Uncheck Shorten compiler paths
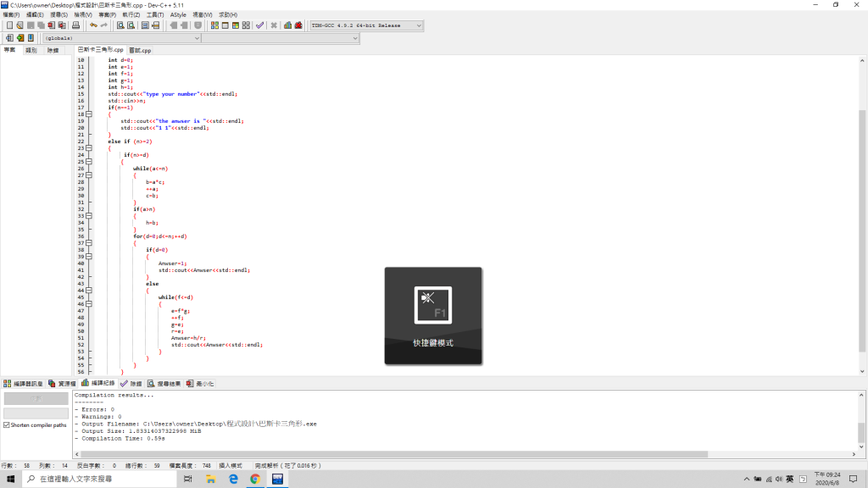This screenshot has height=488, width=868. pos(7,425)
